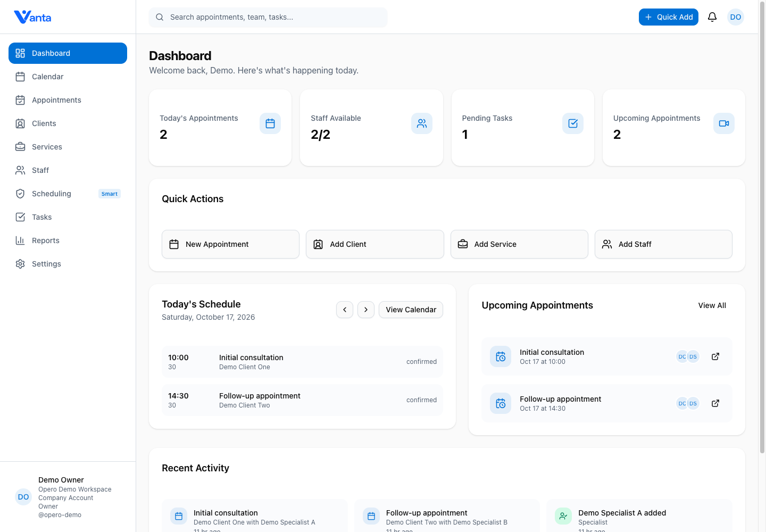Screen dimensions: 766x532
Task: Select the 10:00 Initial consultation schedule row
Action: point(302,362)
